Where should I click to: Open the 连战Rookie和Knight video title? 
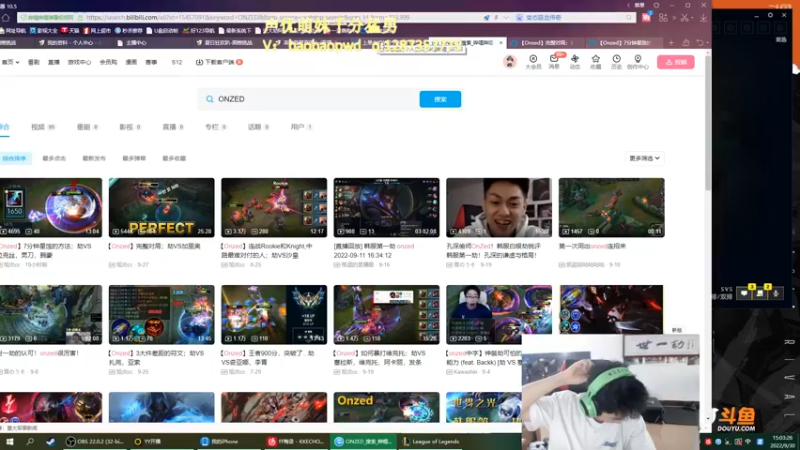click(267, 251)
